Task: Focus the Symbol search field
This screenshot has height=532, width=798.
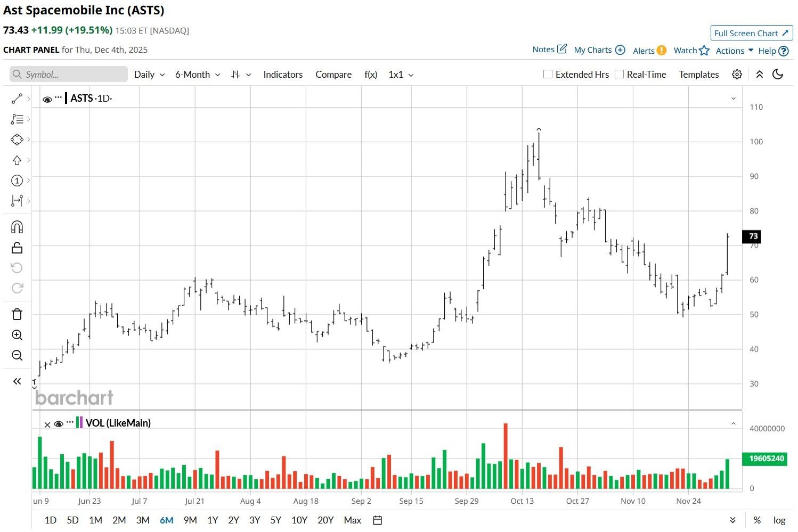Action: [69, 75]
